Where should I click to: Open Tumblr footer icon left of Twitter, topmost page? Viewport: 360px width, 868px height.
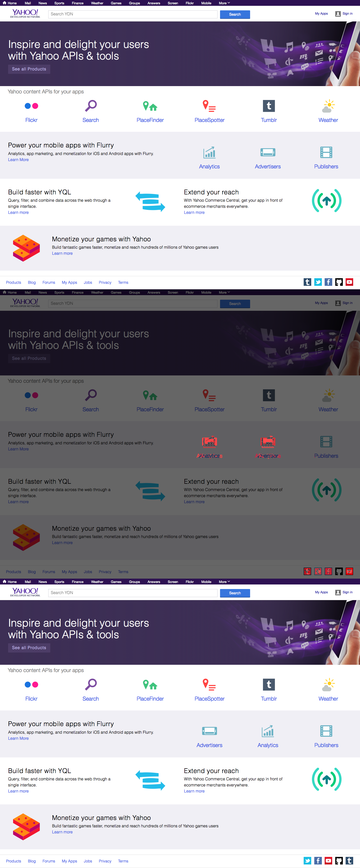[307, 282]
